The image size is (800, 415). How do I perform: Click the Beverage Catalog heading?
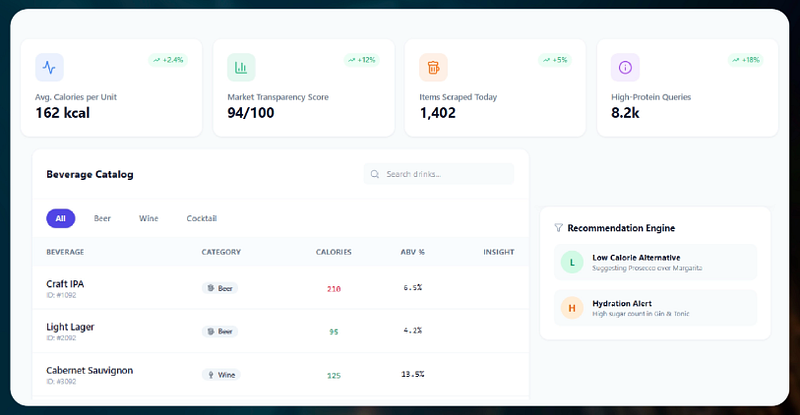coord(90,175)
